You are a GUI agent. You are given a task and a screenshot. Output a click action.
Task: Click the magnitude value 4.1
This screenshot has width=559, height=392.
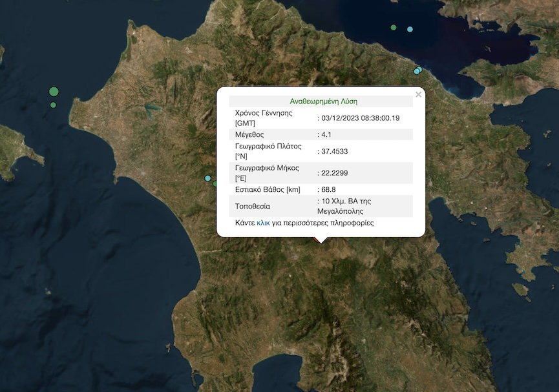tap(326, 135)
